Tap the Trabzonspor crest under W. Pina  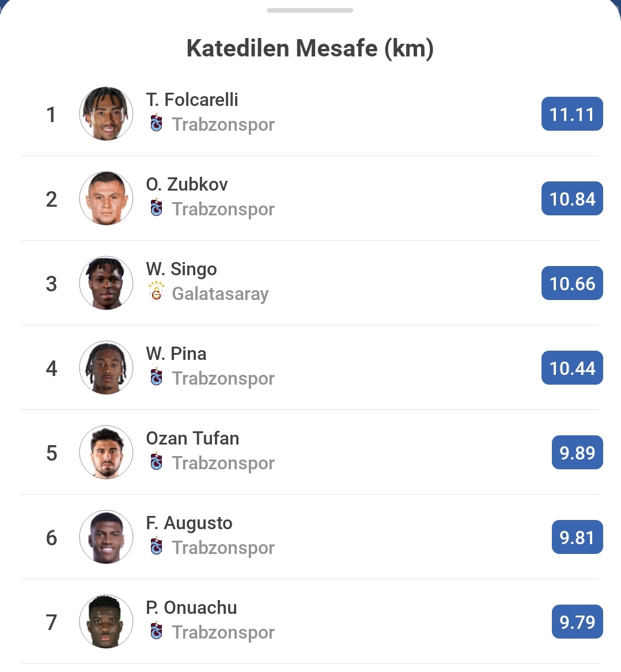[157, 377]
